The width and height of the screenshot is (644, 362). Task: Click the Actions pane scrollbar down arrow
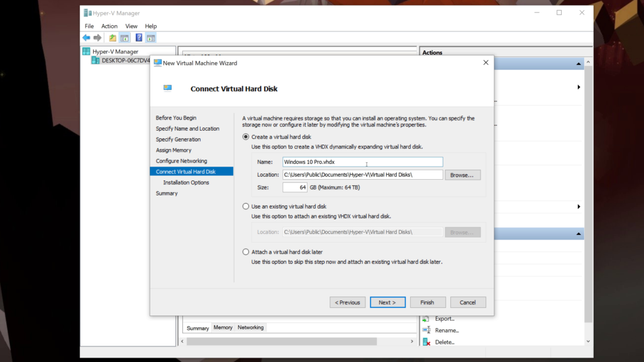tap(589, 341)
